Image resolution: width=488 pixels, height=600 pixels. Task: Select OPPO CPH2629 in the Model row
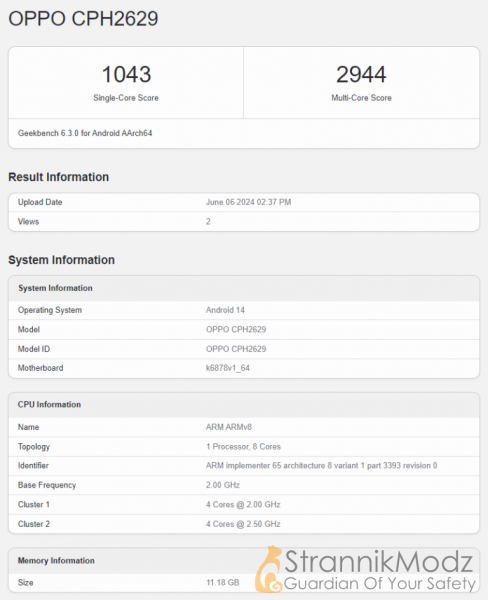pyautogui.click(x=236, y=329)
